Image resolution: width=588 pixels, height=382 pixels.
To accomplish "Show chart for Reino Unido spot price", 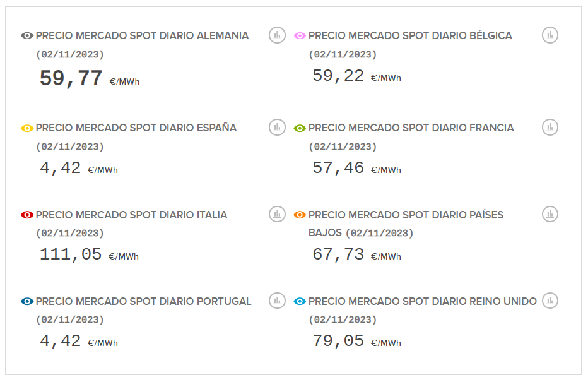I will pyautogui.click(x=550, y=301).
